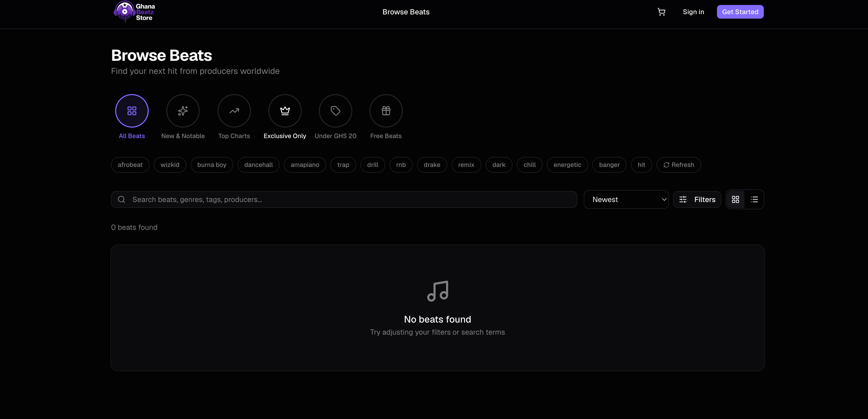Filter by the hit tag

pos(642,165)
